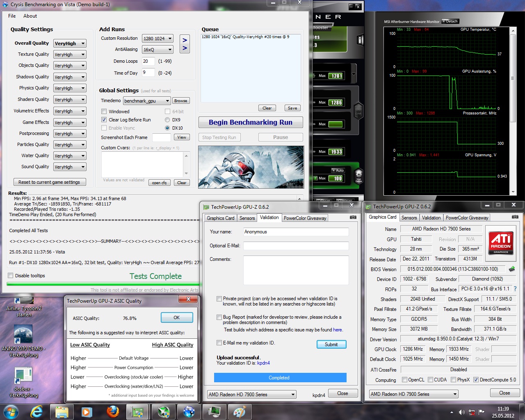Select the DX9 radio button

(167, 120)
